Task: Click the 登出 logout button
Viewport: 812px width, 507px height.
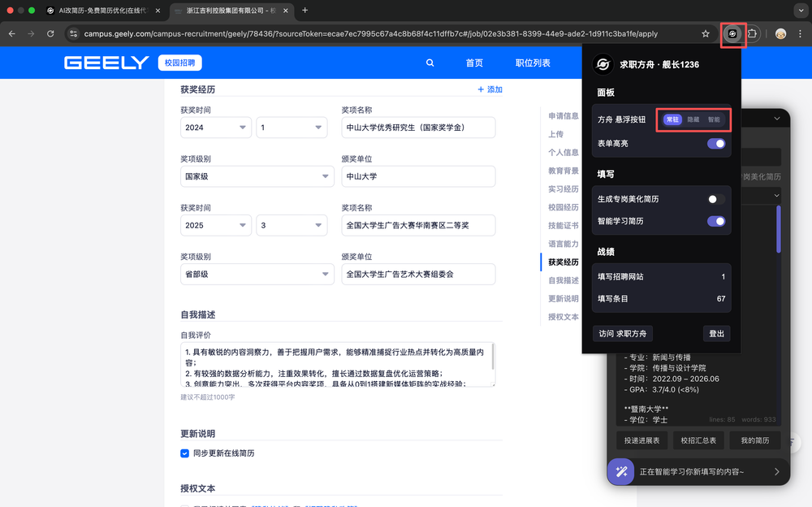Action: click(x=716, y=334)
